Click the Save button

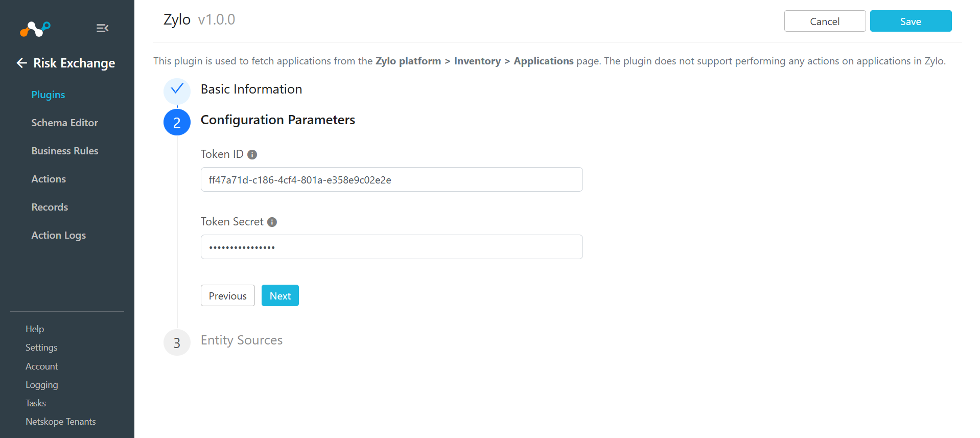point(911,21)
